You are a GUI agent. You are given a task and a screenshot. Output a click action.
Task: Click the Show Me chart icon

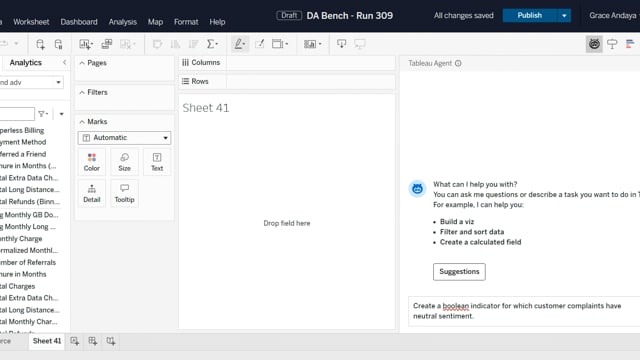tap(630, 44)
